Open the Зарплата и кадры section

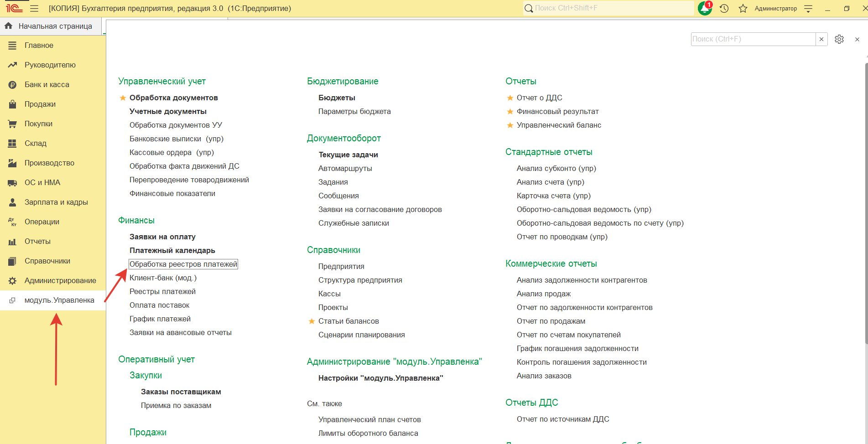[x=56, y=202]
